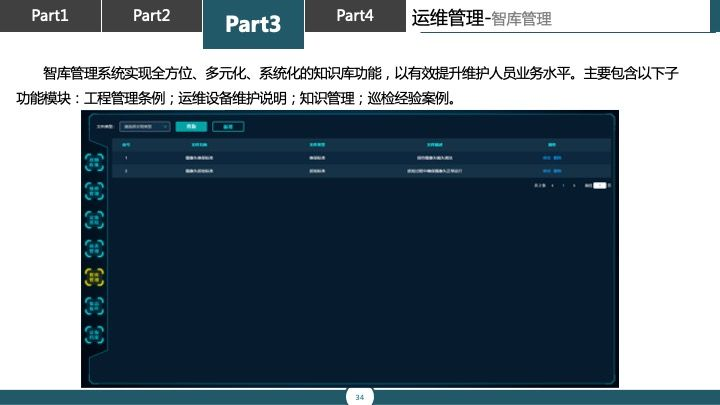Viewport: 720px width, 405px height.
Task: Open the yellow highlighted sidebar module icon
Action: click(x=95, y=277)
